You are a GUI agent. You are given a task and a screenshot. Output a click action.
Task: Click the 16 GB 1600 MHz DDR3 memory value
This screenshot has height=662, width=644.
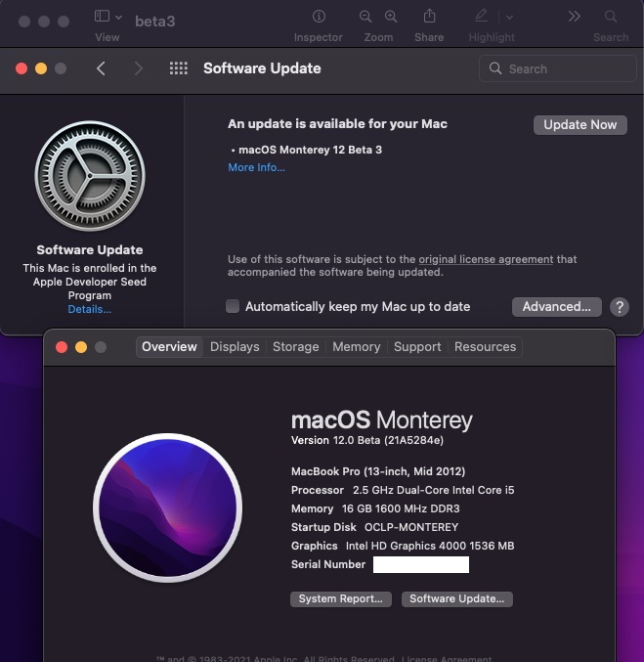tap(401, 508)
